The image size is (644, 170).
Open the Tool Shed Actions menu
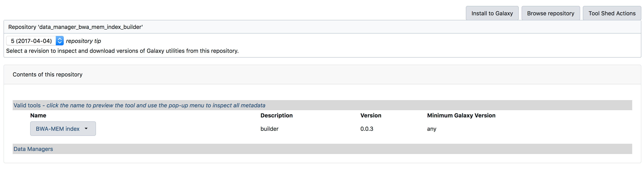click(x=611, y=13)
